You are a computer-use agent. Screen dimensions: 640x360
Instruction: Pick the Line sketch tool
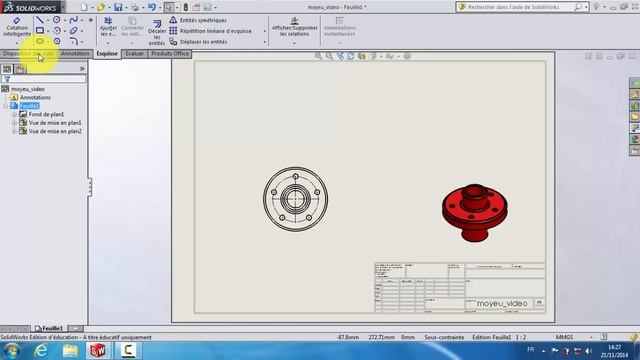point(40,20)
